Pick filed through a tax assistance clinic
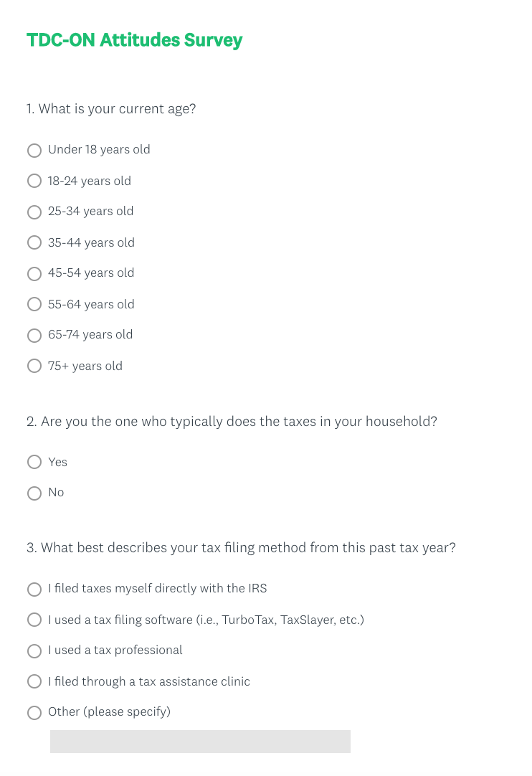Screen dimensions: 532x776 pos(34,682)
